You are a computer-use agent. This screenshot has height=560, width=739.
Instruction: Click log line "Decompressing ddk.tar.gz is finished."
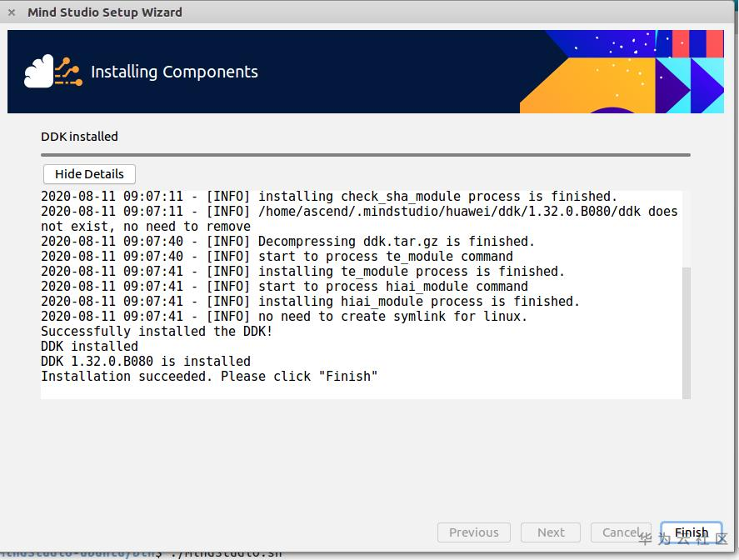pos(287,242)
